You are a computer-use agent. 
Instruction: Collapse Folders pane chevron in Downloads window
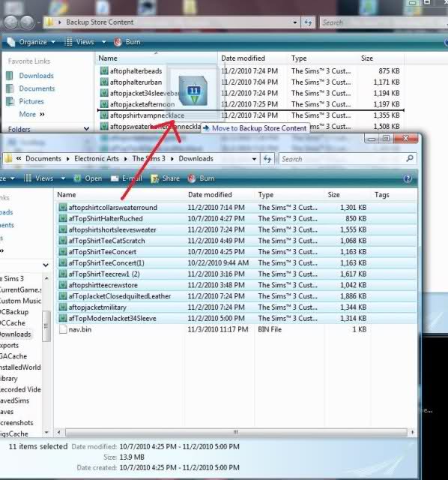point(46,265)
